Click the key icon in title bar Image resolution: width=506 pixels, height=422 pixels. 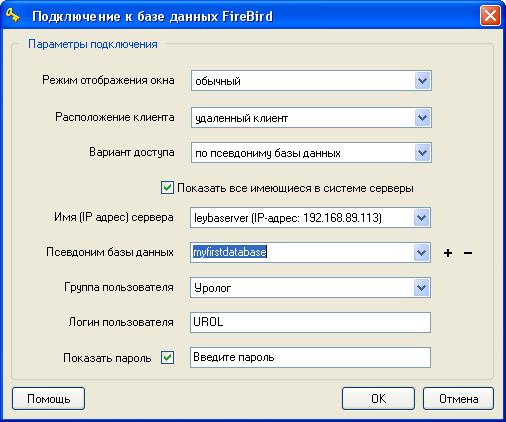click(13, 16)
